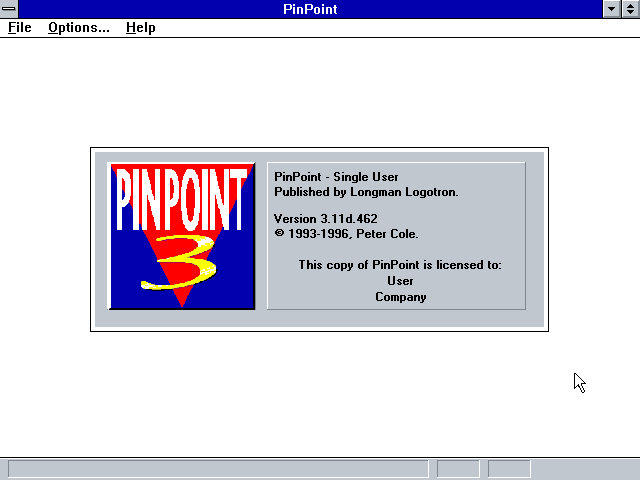Click 'Version 3.11d.462' text
Screen dimensions: 640x480
point(325,219)
